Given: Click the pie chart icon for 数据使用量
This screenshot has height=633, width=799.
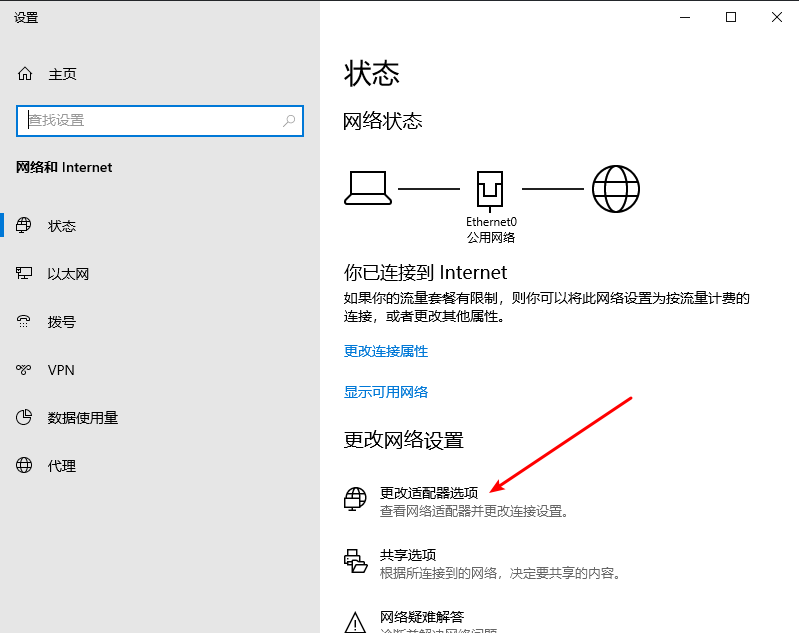Looking at the screenshot, I should [x=23, y=417].
